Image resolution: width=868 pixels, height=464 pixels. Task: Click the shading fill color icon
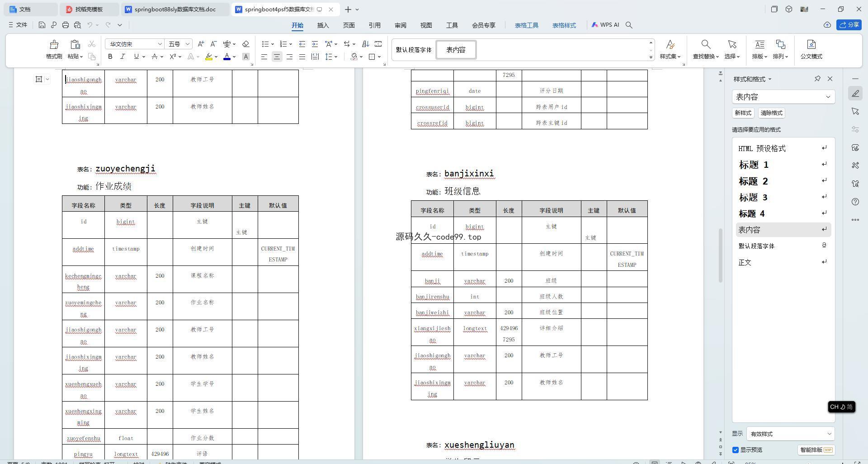(x=354, y=57)
